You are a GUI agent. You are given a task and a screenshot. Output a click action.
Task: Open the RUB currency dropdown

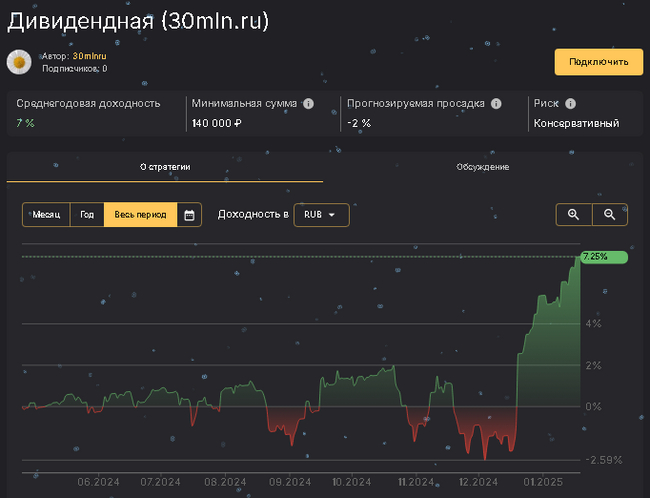click(x=321, y=215)
